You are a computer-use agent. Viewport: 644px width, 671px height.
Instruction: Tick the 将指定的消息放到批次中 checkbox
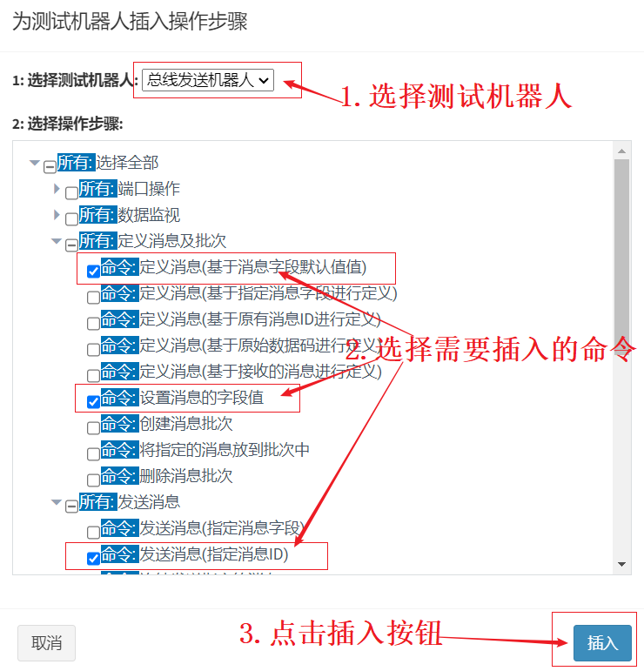coord(93,454)
